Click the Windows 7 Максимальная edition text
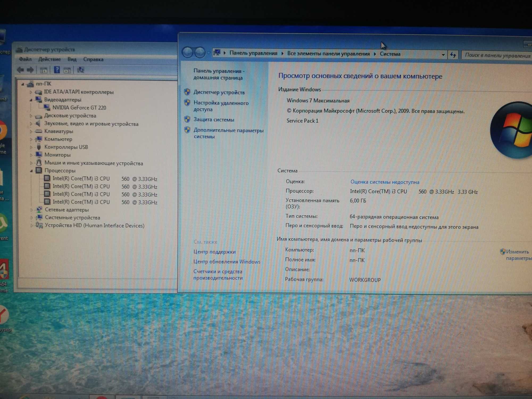The height and width of the screenshot is (399, 532). (318, 101)
